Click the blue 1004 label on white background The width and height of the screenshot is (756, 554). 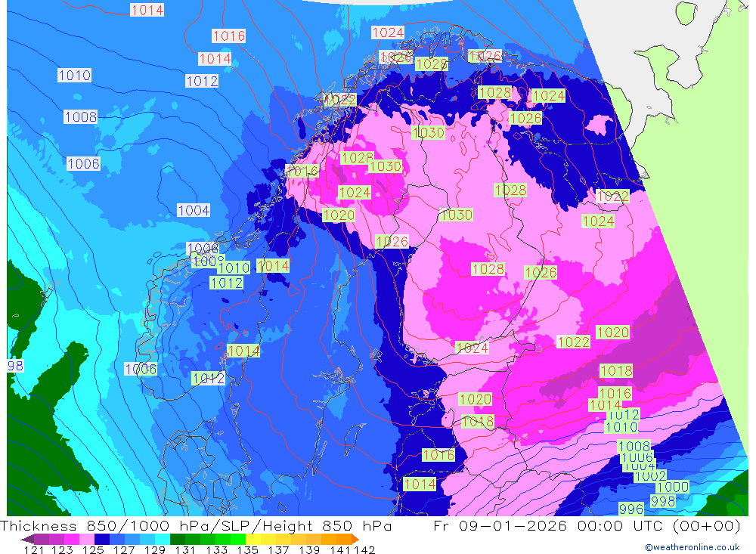click(194, 210)
